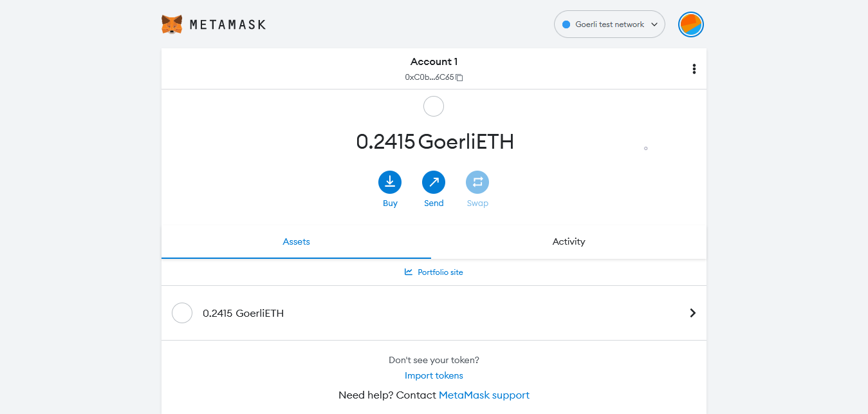Select the 0.2415 GoerliETH asset list entry
868x414 pixels.
(x=243, y=314)
